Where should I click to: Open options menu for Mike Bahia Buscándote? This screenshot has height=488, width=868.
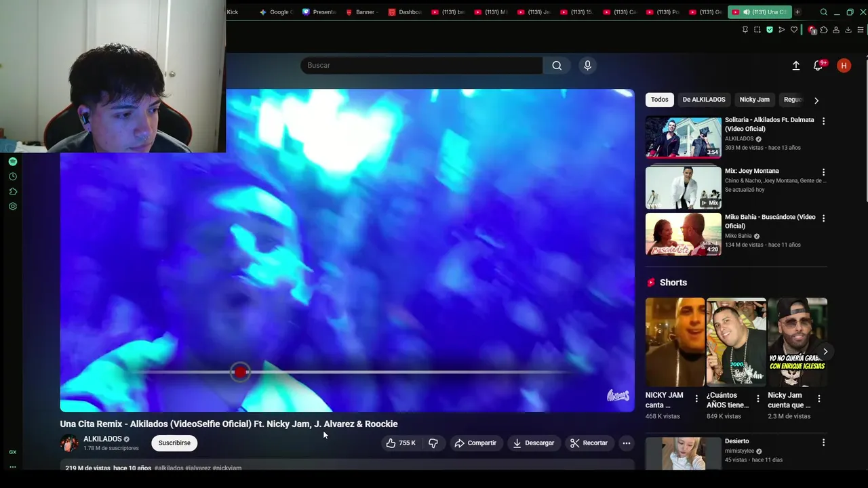pos(823,218)
